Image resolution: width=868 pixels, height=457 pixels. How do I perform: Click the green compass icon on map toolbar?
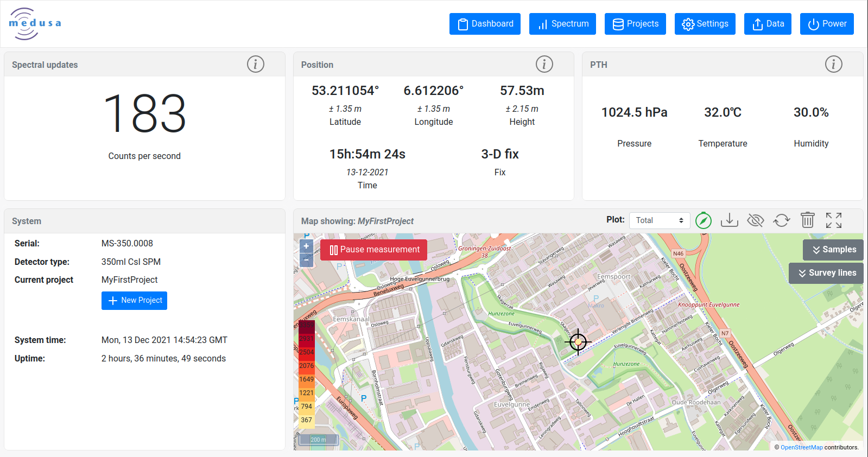click(703, 220)
